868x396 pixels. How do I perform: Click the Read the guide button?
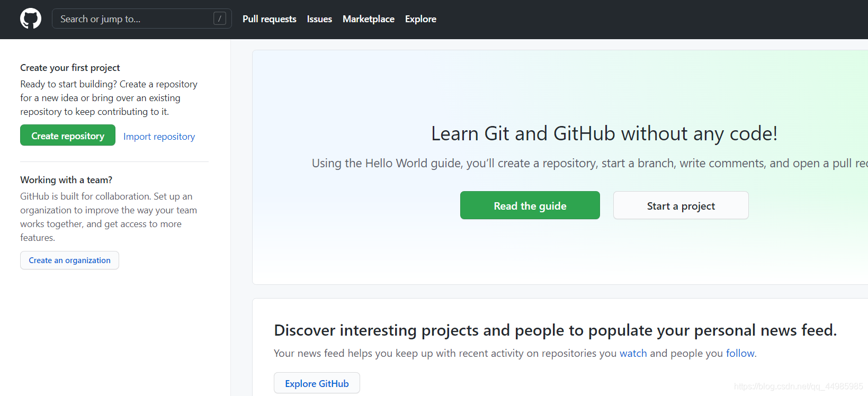[530, 205]
